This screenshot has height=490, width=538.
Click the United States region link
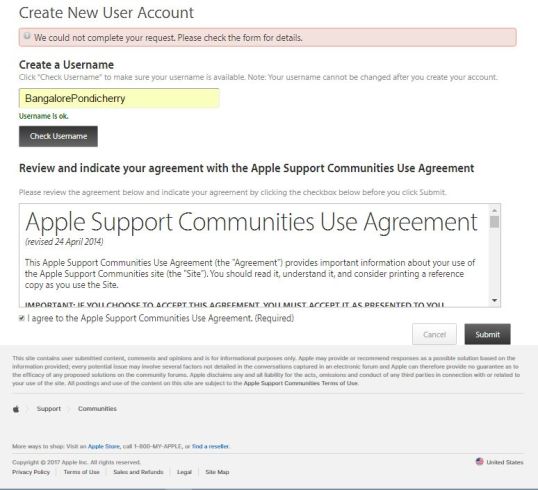505,462
